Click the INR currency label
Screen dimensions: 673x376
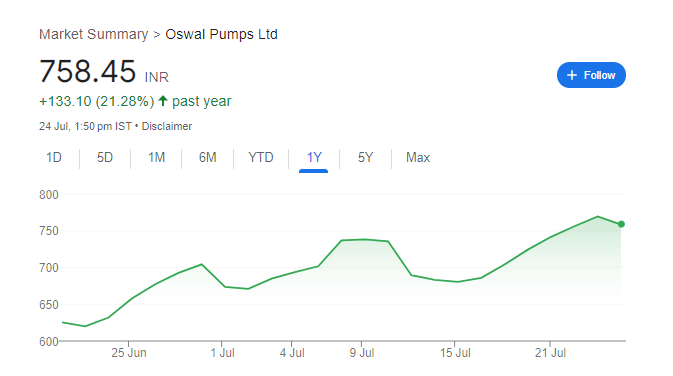click(x=157, y=77)
